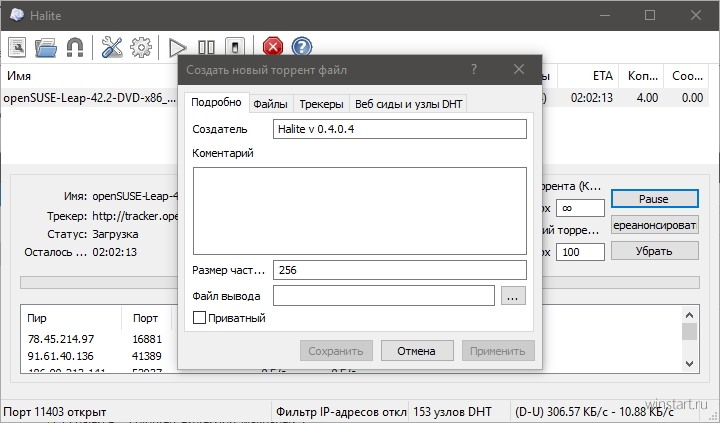Click the red stop/exit toolbar icon
This screenshot has height=423, width=720.
pyautogui.click(x=273, y=46)
